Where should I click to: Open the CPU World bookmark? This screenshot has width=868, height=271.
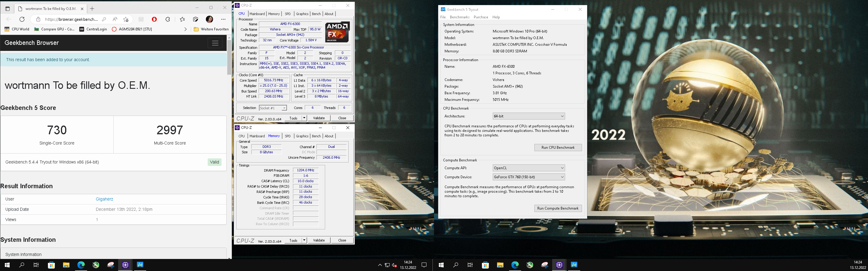[17, 29]
